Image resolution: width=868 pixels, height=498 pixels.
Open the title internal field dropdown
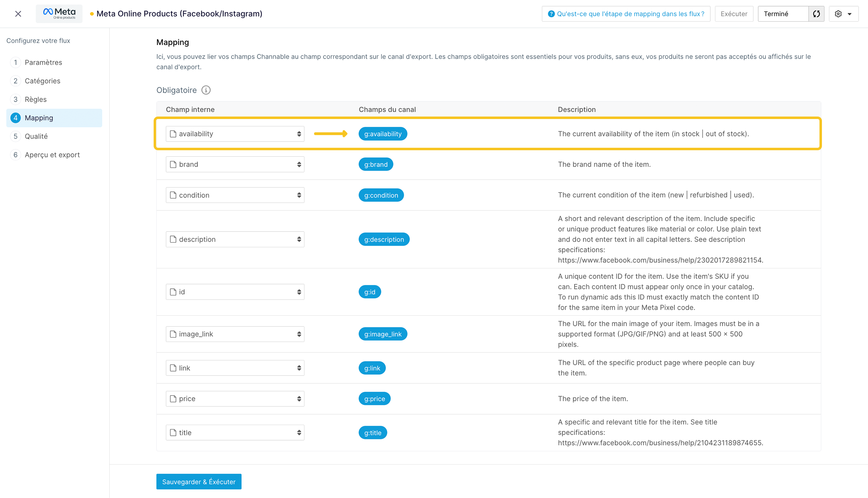(x=235, y=433)
